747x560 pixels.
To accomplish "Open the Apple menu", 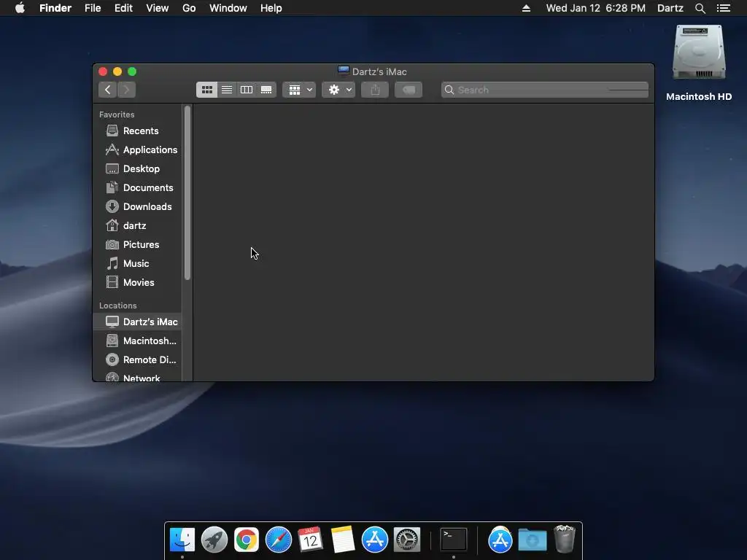I will [20, 8].
